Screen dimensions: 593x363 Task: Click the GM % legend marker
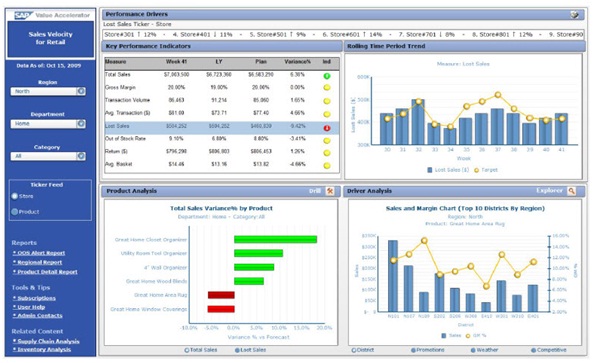tap(468, 335)
